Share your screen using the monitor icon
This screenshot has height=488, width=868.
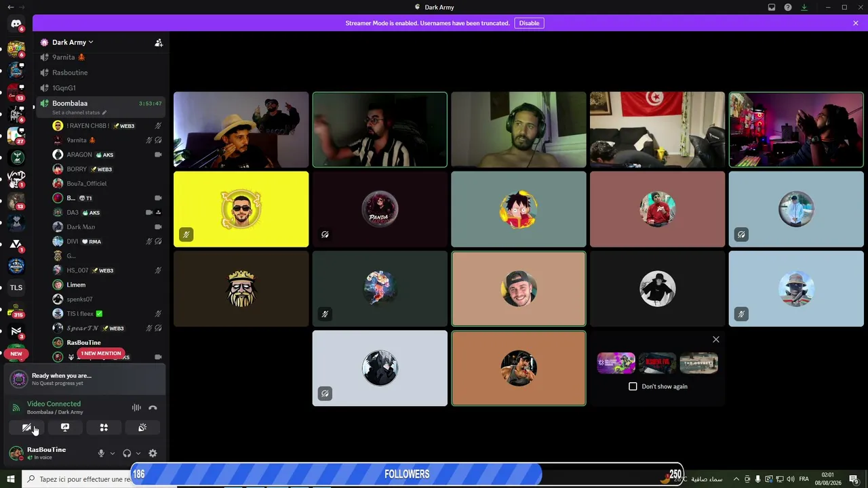click(65, 428)
